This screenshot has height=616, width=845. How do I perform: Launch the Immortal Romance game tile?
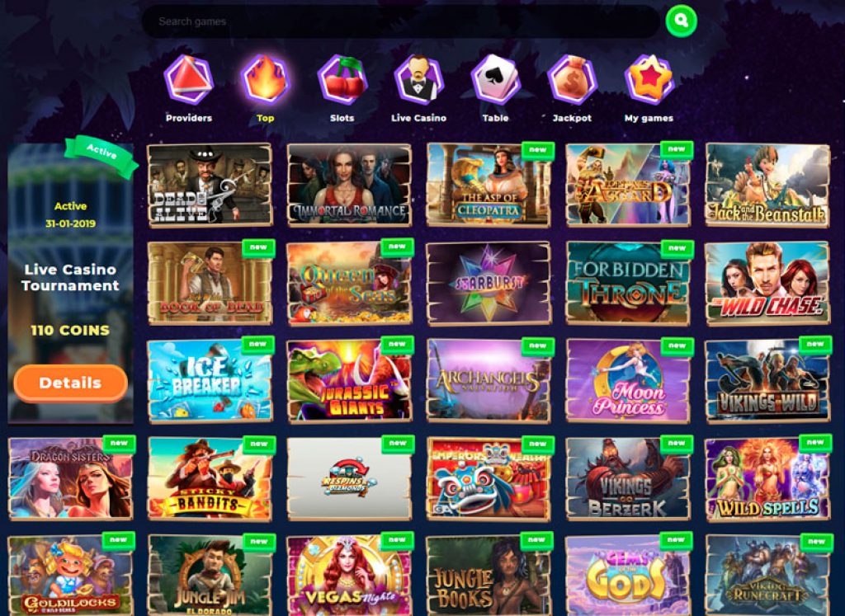(x=349, y=185)
